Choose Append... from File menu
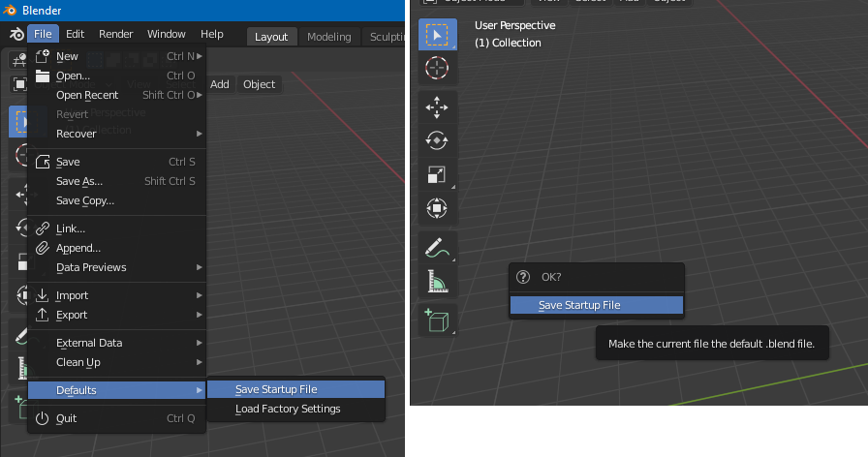This screenshot has width=868, height=457. [x=117, y=248]
